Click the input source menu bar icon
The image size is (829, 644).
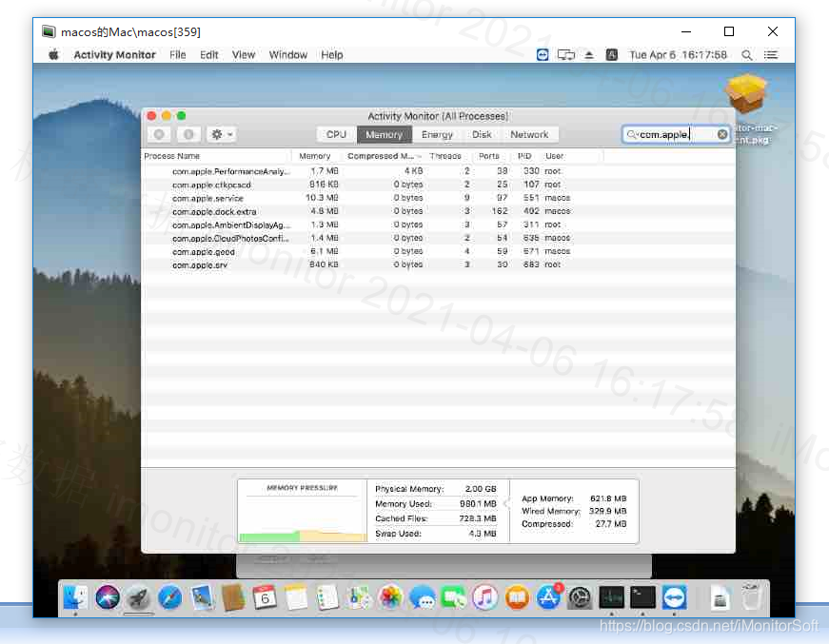[612, 54]
